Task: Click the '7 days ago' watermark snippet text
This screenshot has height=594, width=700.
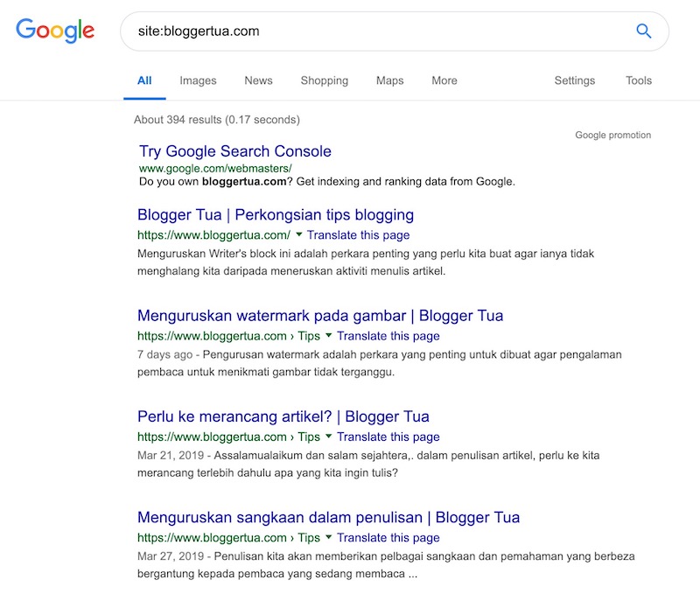Action: coord(164,354)
